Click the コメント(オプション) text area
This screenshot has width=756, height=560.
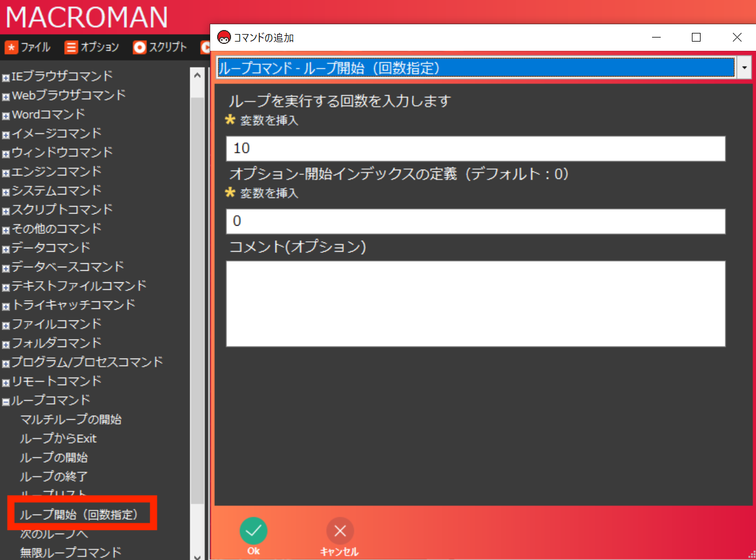click(476, 304)
